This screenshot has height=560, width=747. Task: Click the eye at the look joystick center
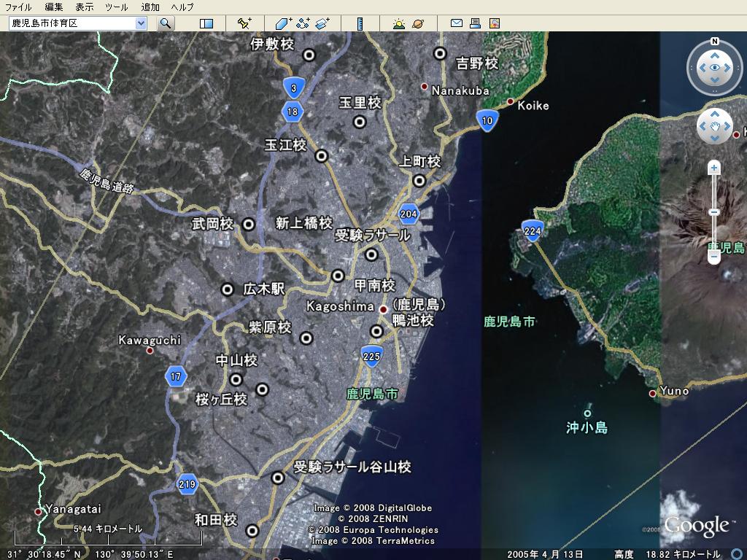point(715,68)
